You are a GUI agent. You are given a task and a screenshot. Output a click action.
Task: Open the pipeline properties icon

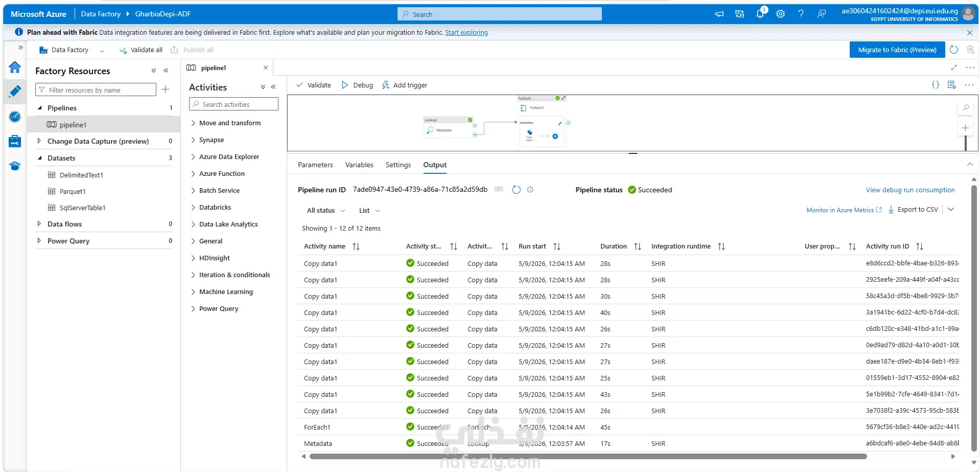pos(951,85)
